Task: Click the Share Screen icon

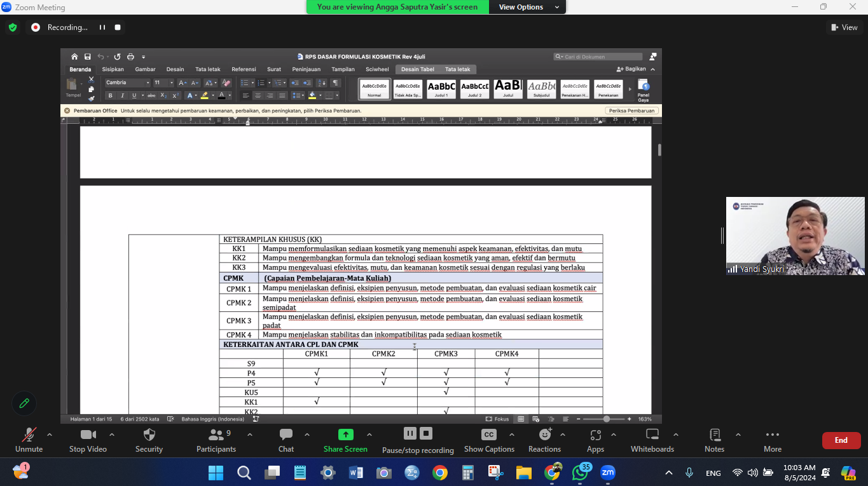Action: pyautogui.click(x=345, y=435)
